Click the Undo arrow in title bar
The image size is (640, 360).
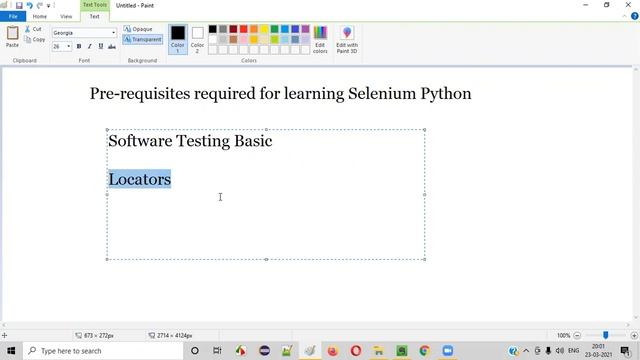click(29, 5)
